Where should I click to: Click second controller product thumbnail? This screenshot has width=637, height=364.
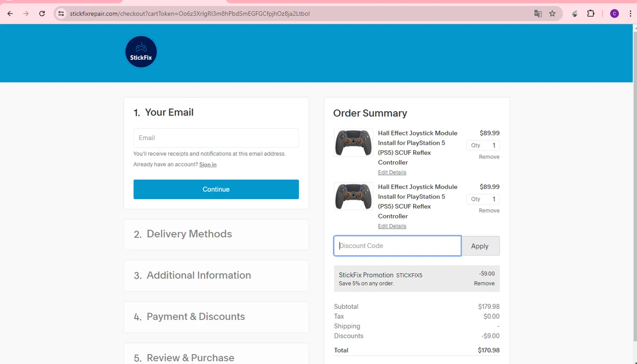[x=353, y=196]
